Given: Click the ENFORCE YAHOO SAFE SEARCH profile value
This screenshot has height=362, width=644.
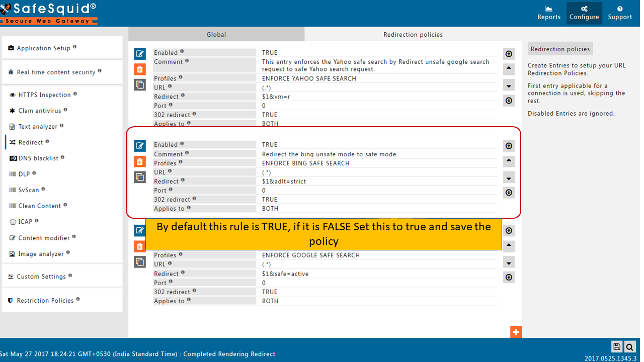Looking at the screenshot, I should (x=309, y=79).
